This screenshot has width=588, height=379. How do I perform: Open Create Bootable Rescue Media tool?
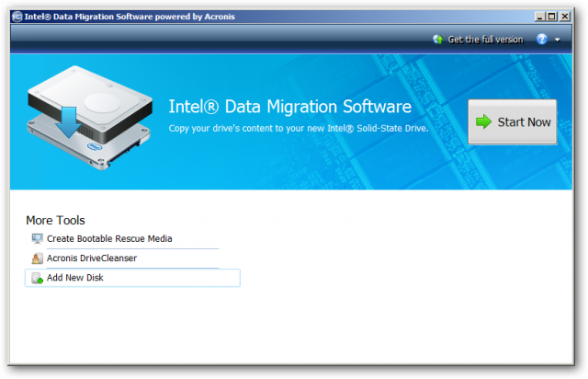tap(109, 239)
